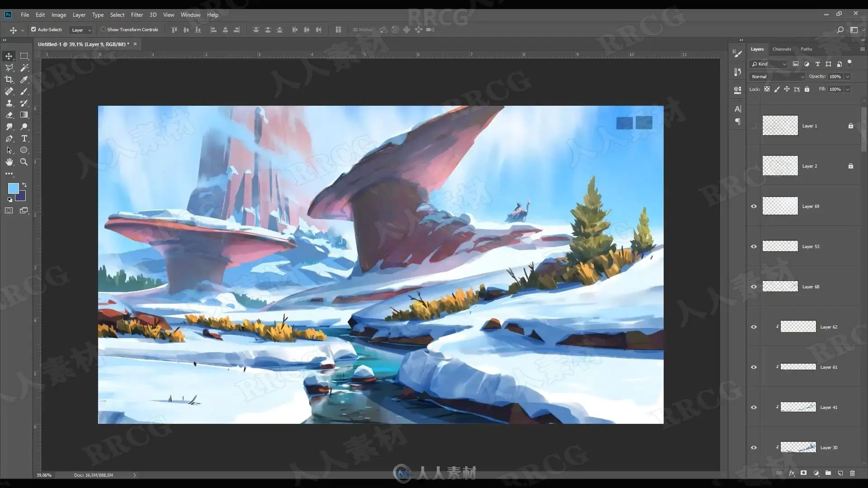Reset default foreground and background colors
Screen dimensions: 868x488
coord(9,199)
